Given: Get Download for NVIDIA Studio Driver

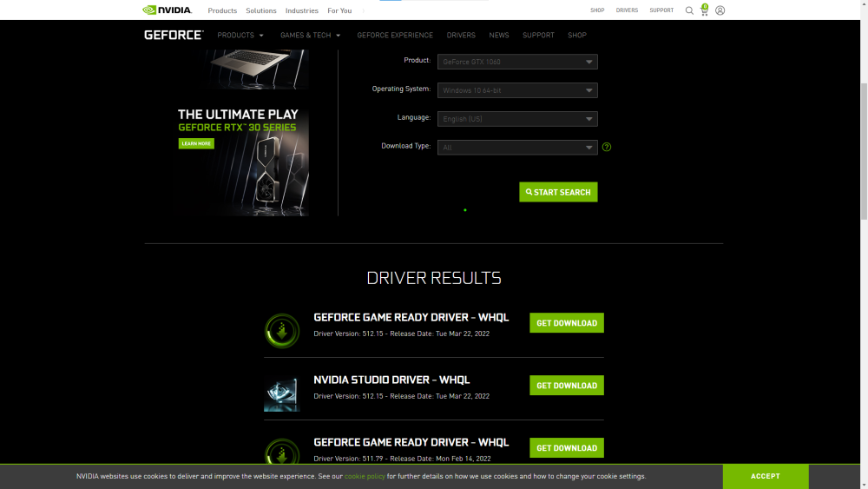Looking at the screenshot, I should pos(566,386).
